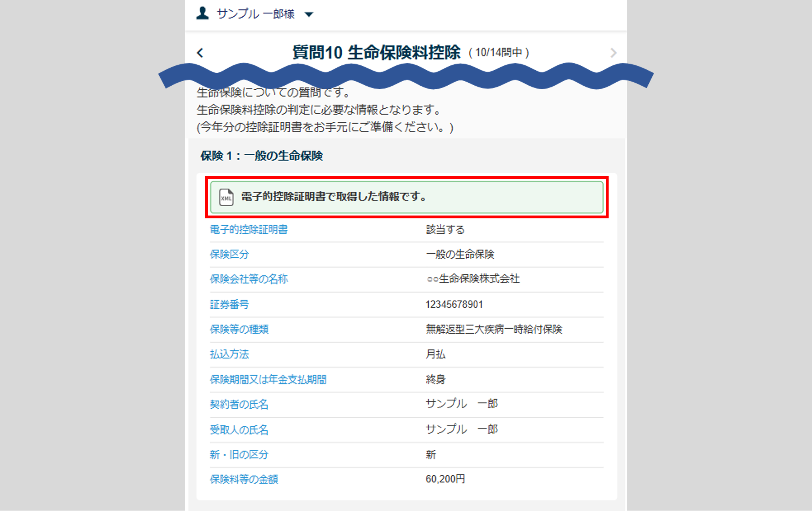
Task: Click the 保険1：一般の生命保険 section title
Action: tap(261, 156)
